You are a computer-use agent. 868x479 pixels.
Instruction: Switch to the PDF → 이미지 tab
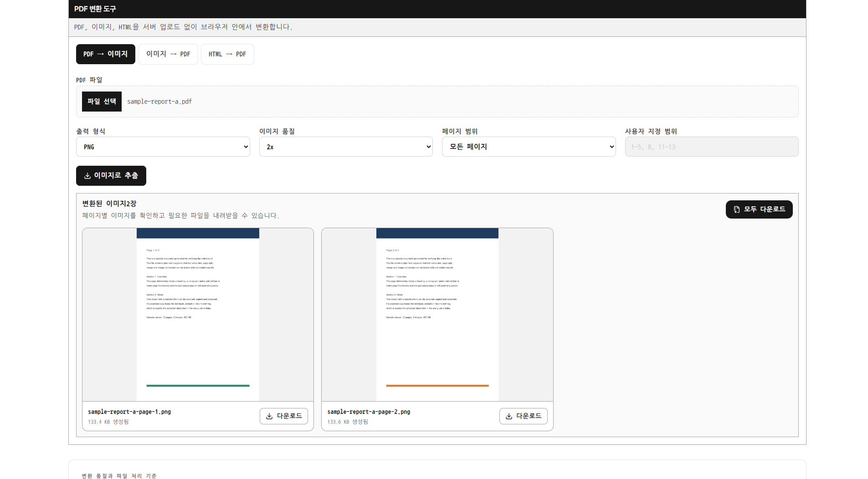click(x=106, y=54)
